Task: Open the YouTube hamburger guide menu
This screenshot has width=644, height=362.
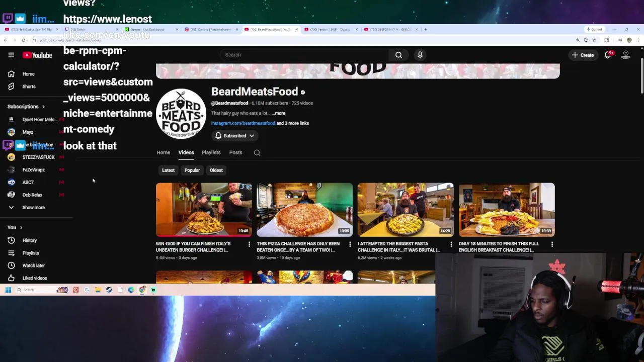Action: (11, 55)
